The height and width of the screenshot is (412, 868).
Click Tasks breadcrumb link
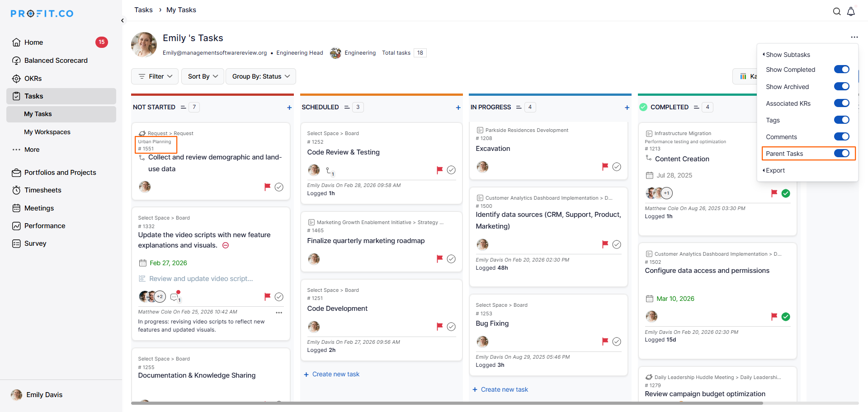(143, 10)
